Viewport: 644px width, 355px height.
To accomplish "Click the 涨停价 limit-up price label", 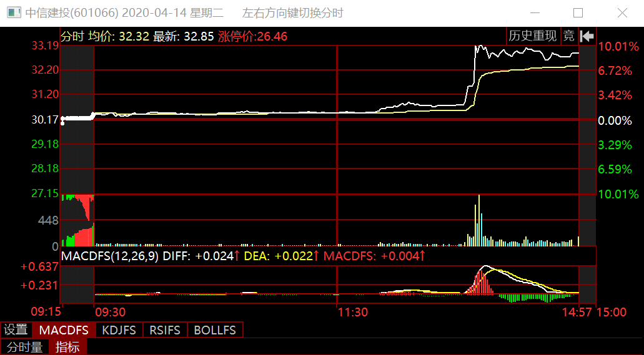I will (252, 36).
